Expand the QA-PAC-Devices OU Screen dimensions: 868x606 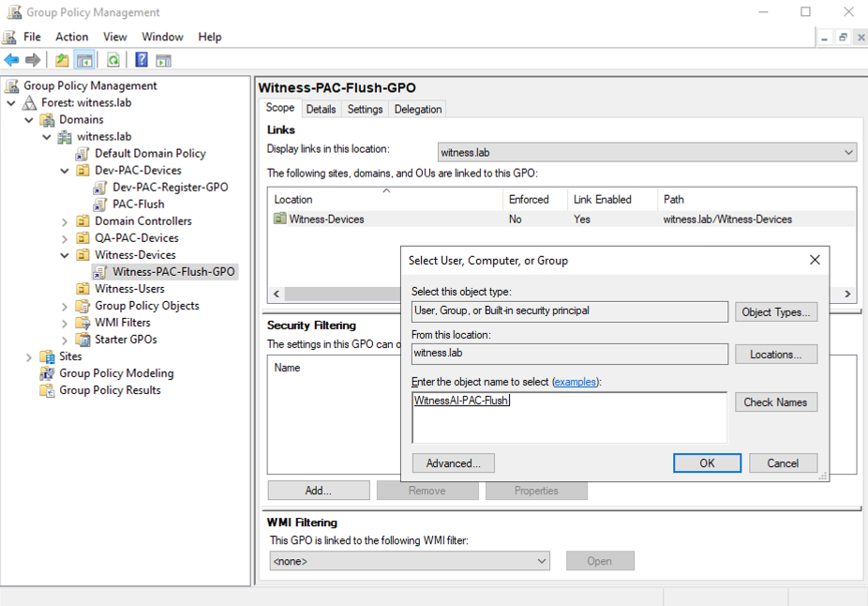65,239
